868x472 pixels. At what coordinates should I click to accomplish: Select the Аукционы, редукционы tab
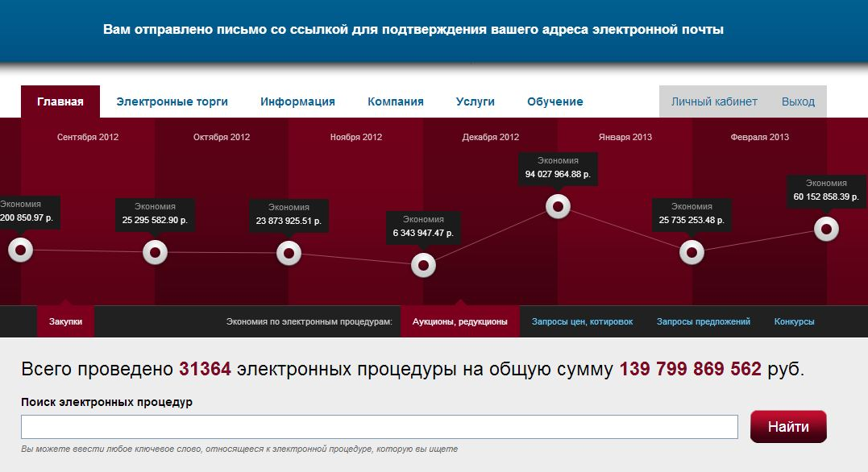click(460, 321)
